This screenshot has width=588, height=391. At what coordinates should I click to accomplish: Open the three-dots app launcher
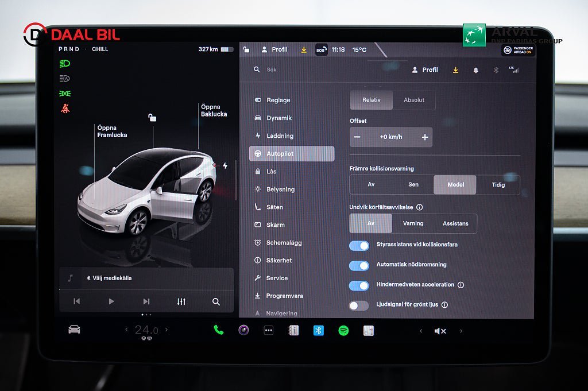268,331
